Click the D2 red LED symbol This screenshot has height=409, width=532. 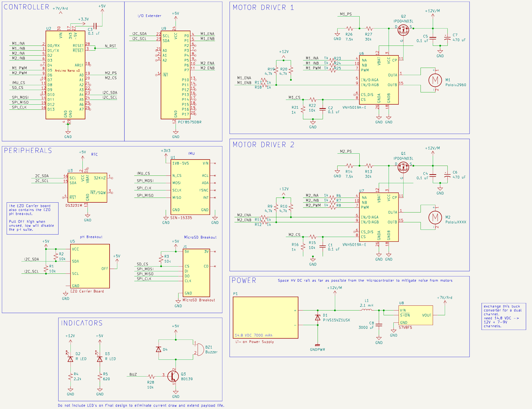pyautogui.click(x=70, y=359)
